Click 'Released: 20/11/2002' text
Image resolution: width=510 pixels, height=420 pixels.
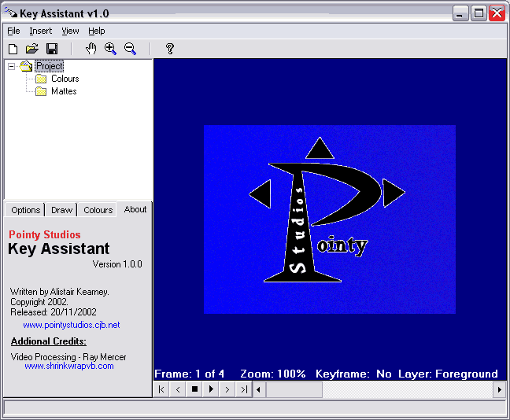tap(54, 312)
